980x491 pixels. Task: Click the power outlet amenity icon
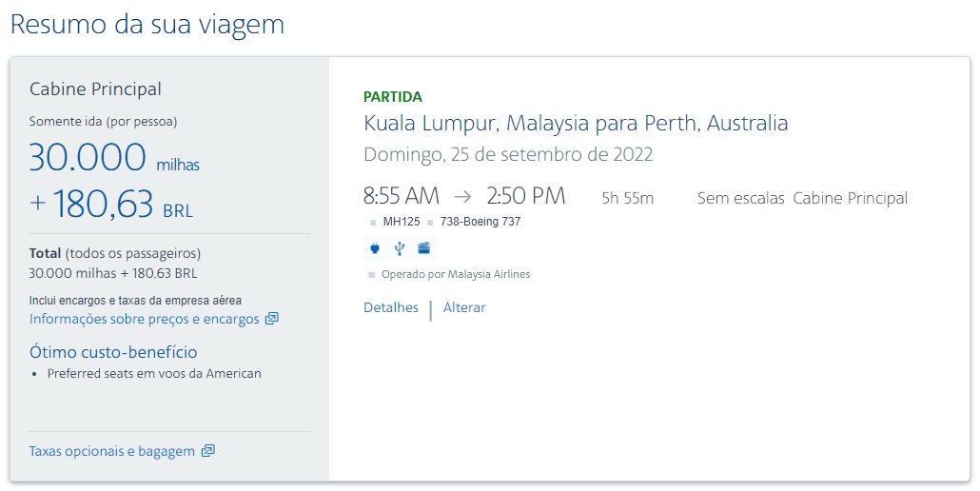[x=374, y=248]
